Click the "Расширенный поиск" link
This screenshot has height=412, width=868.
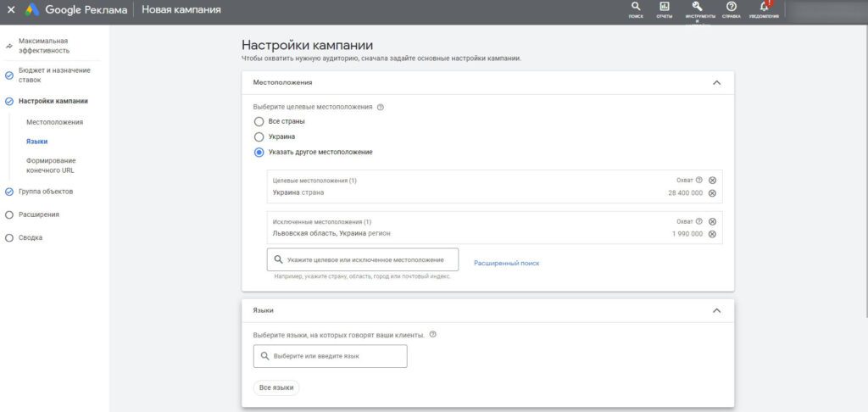(x=506, y=264)
